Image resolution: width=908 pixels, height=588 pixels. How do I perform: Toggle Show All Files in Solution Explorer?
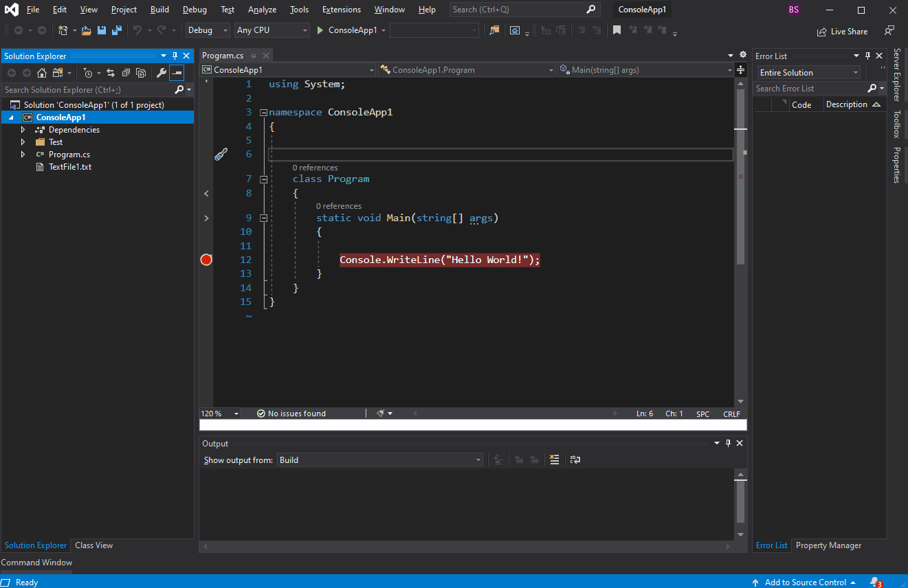(141, 73)
